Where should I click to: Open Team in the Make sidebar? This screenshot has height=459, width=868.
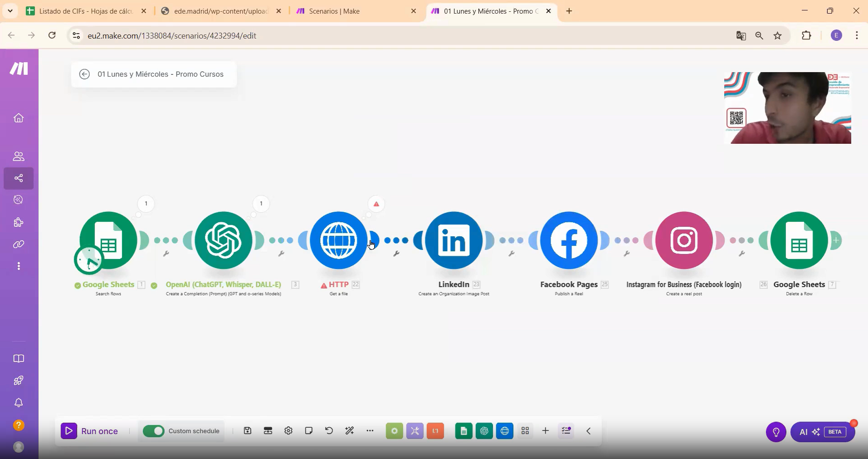19,156
